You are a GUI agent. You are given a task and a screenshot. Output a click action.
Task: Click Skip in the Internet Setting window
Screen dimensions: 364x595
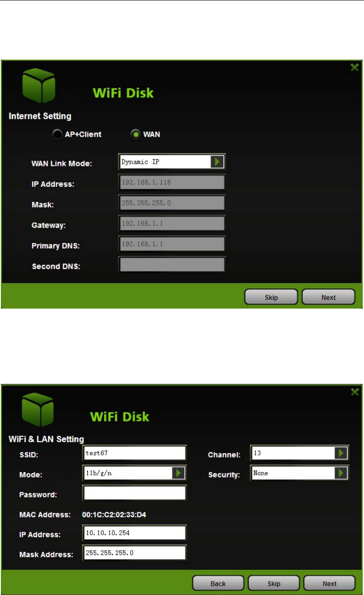271,298
